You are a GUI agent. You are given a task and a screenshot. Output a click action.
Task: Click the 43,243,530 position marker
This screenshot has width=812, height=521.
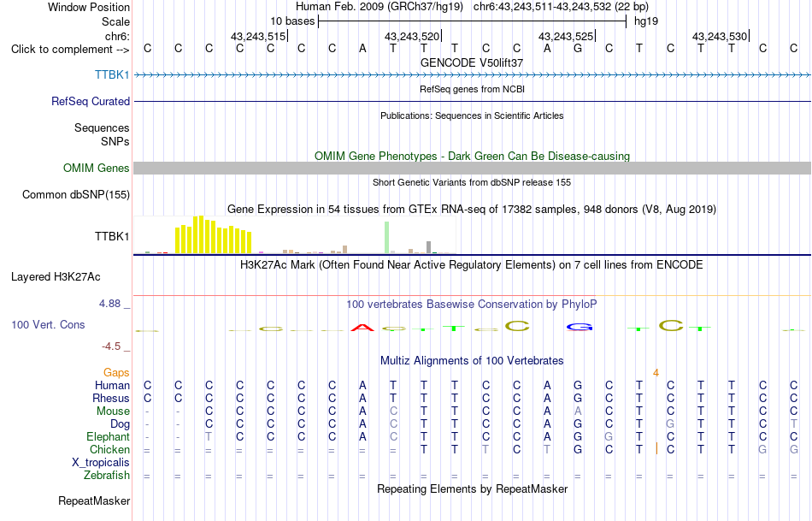pos(720,36)
